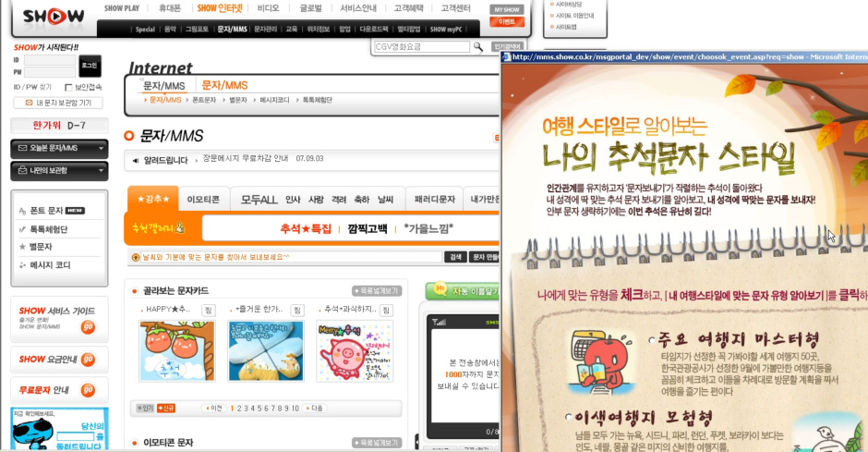868x452 pixels.
Task: Open the pink pig Merry 추석 card thumbnail
Action: point(355,350)
